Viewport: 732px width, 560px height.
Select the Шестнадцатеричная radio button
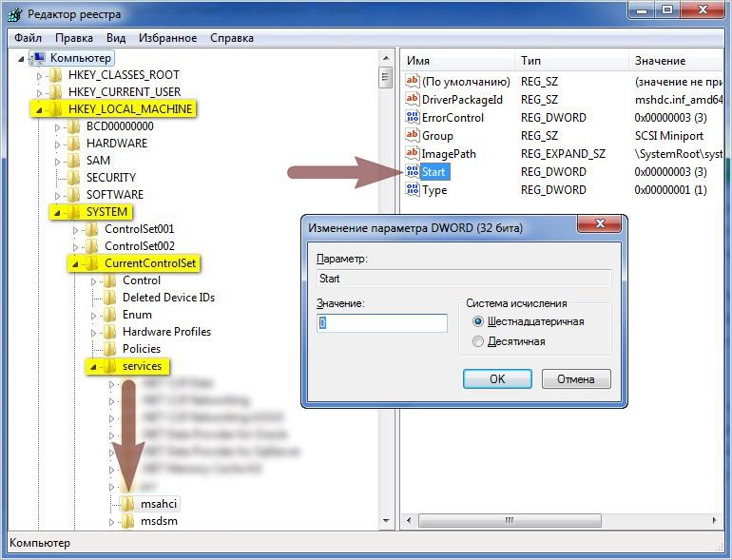[478, 322]
